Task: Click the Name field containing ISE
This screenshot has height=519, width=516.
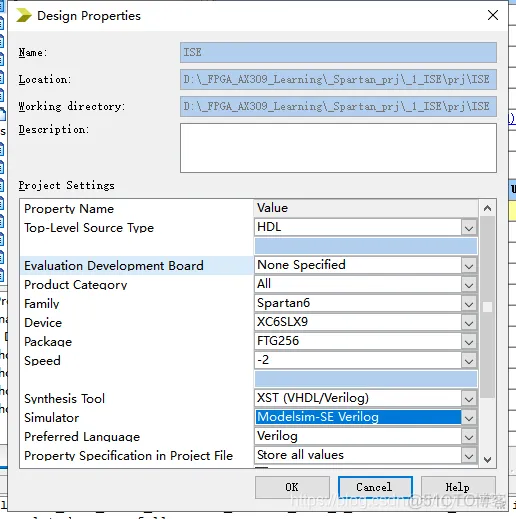Action: point(338,52)
